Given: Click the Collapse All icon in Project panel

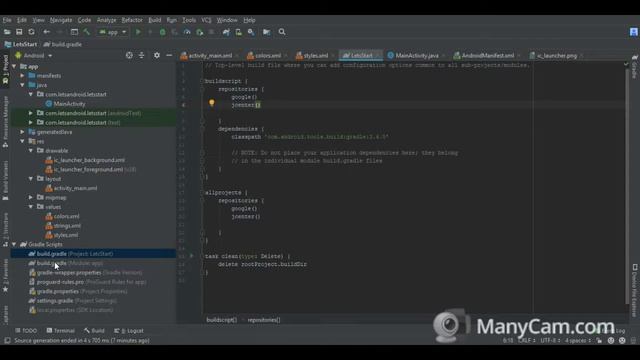Looking at the screenshot, I should 142,55.
